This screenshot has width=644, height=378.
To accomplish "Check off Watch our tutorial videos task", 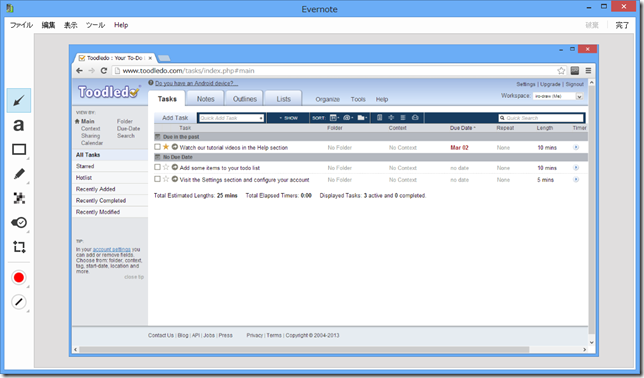I will [x=157, y=147].
